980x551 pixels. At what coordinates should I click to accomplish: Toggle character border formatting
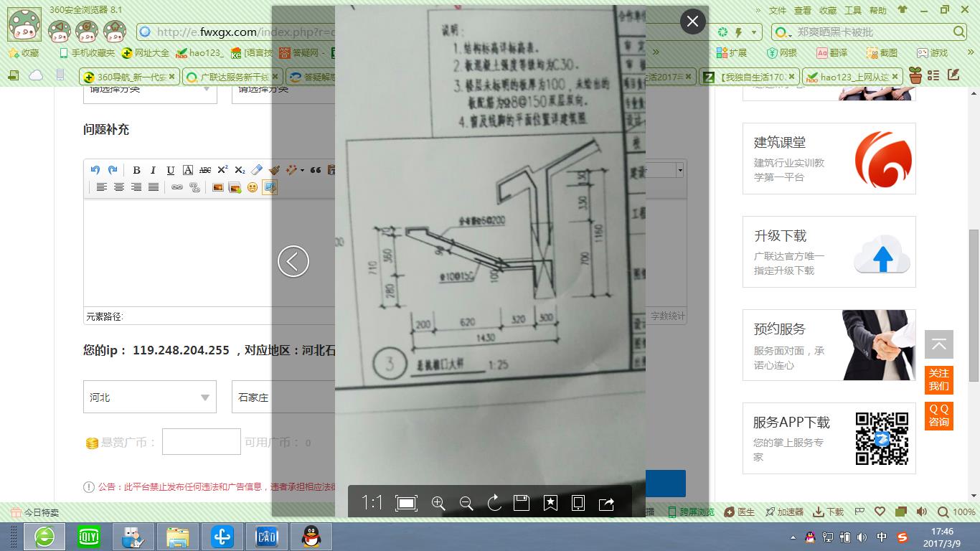[x=187, y=170]
